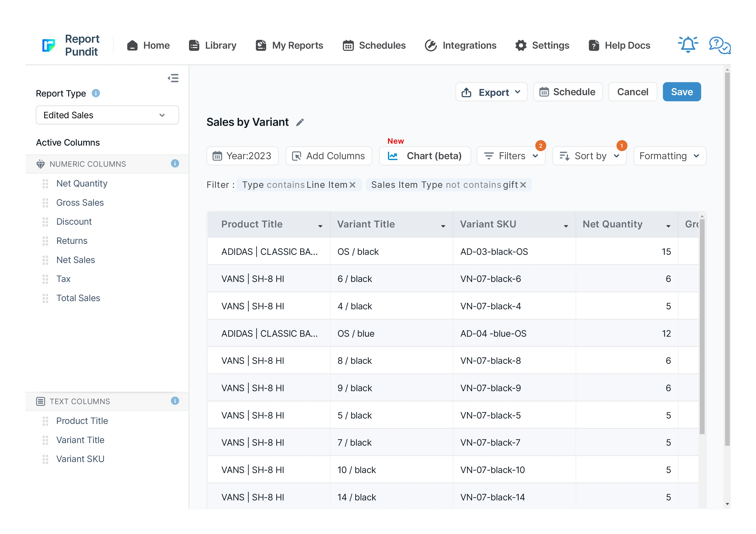Open the Year:2023 date picker
Image resolution: width=756 pixels, height=534 pixels.
(242, 156)
